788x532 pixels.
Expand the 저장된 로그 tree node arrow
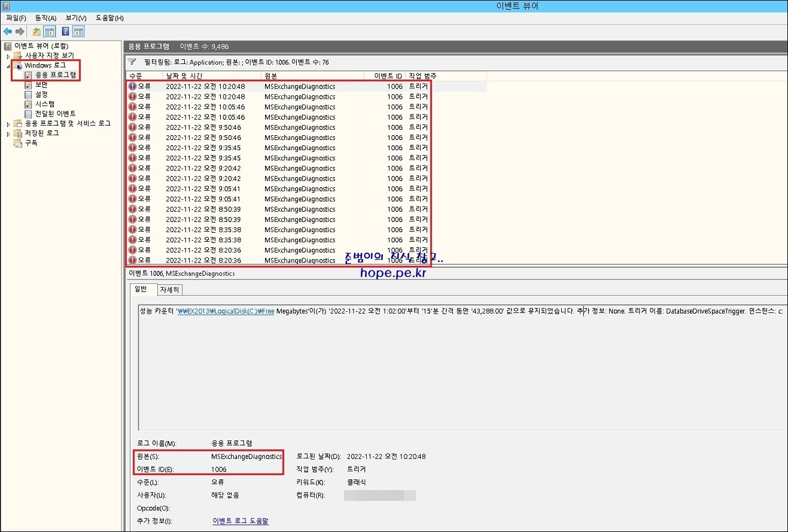(x=8, y=133)
